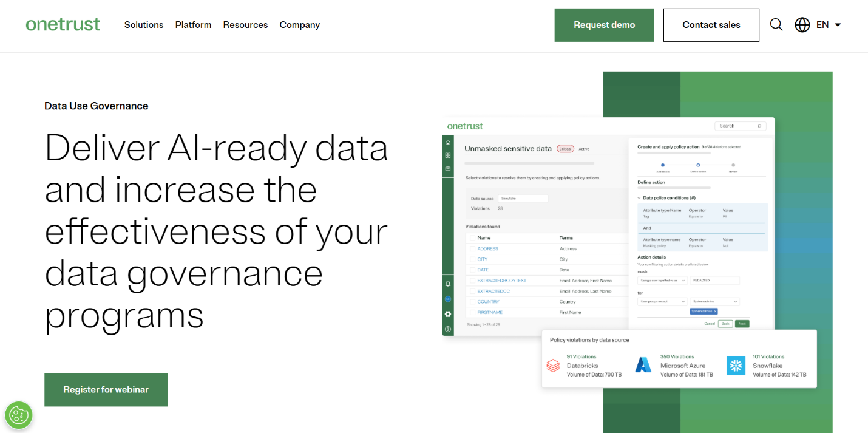868x433 pixels.
Task: Click the Microsoft Azure logo icon
Action: 643,365
